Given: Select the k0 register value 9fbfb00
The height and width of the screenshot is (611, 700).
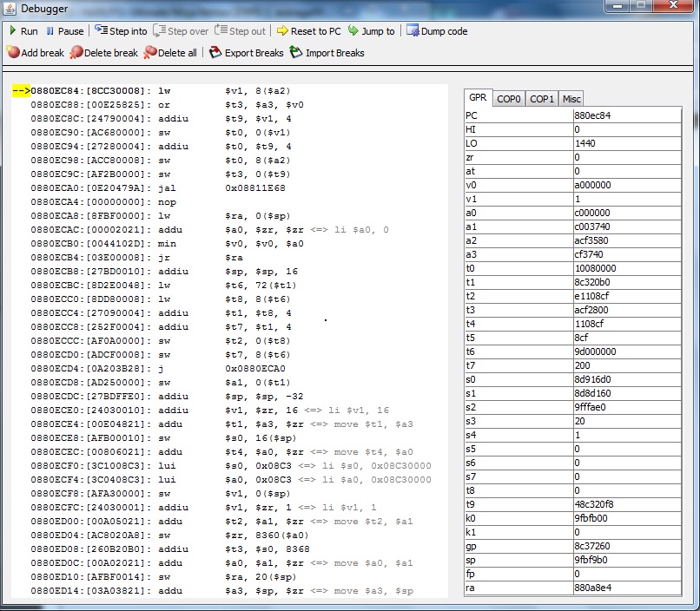Looking at the screenshot, I should click(627, 518).
